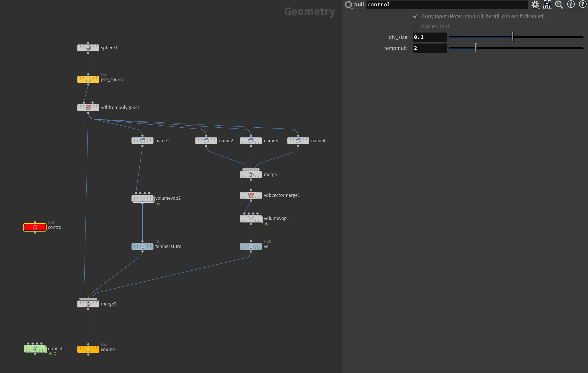Select the merge1 node icon

click(251, 175)
